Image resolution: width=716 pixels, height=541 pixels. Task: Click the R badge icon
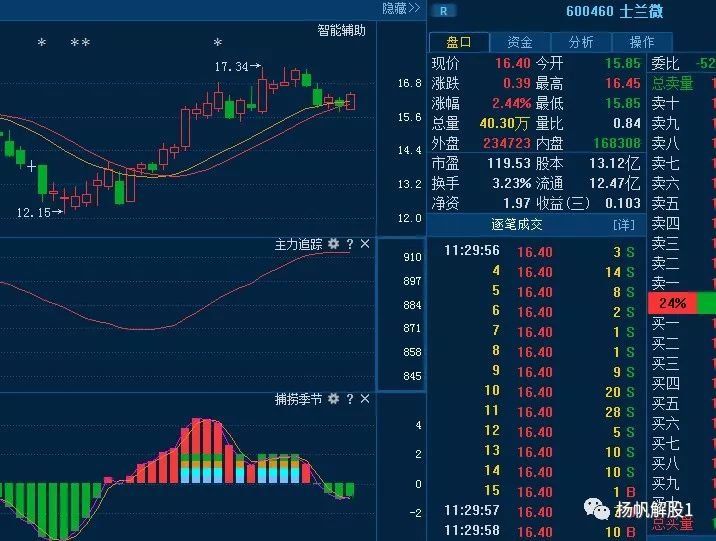point(443,11)
